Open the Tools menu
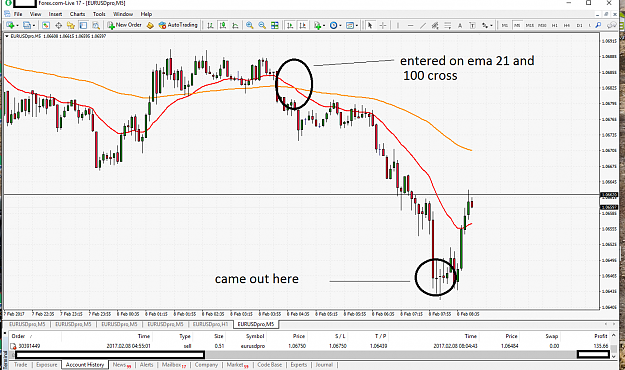Screen dimensions: 625x370 pyautogui.click(x=99, y=14)
